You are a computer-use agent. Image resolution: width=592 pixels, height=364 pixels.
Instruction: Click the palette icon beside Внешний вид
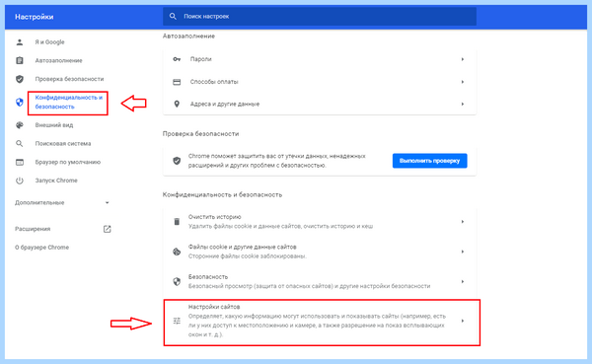tap(20, 125)
